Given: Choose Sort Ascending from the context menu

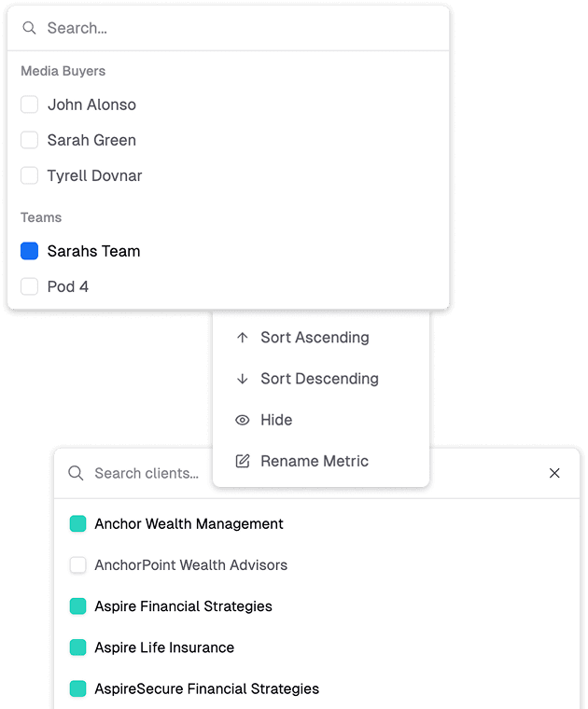Looking at the screenshot, I should 315,338.
